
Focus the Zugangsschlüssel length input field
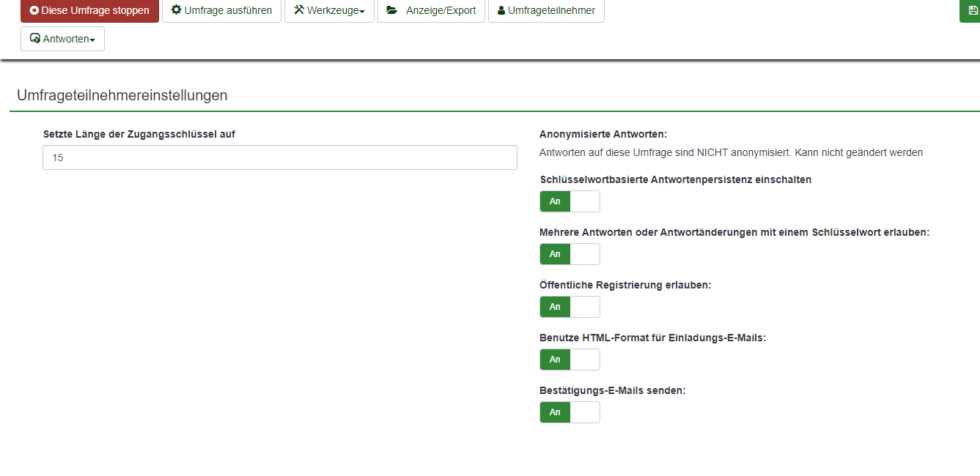point(280,157)
